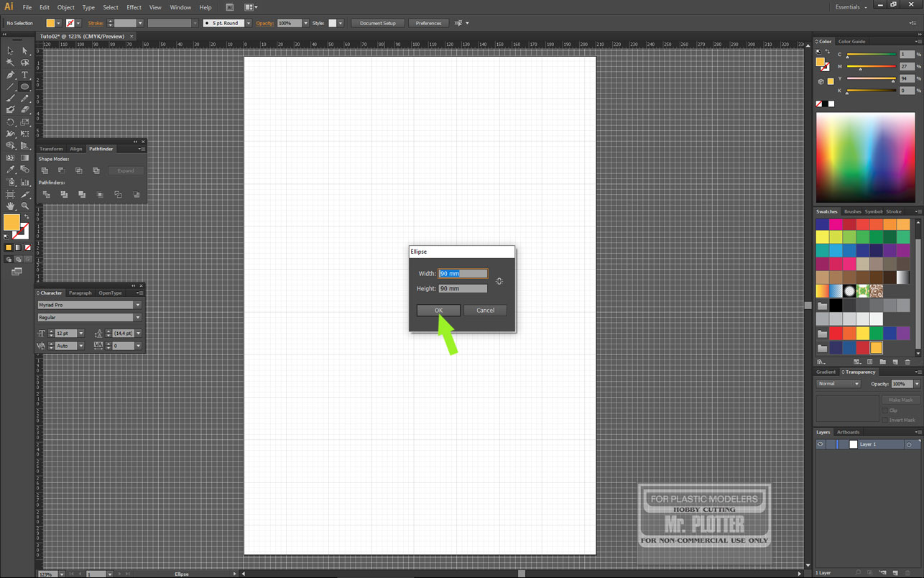This screenshot has height=578, width=924.
Task: Open the blending mode Normal dropdown
Action: tap(838, 384)
